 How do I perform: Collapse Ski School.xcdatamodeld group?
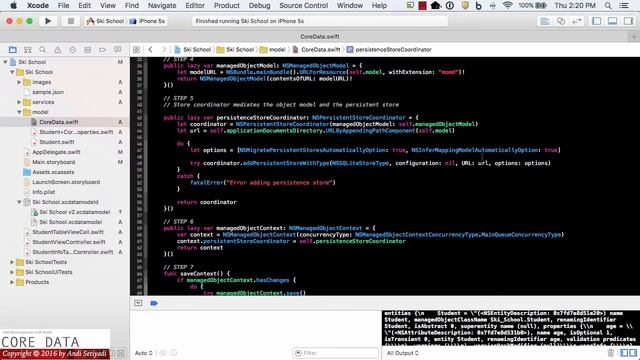coord(19,202)
